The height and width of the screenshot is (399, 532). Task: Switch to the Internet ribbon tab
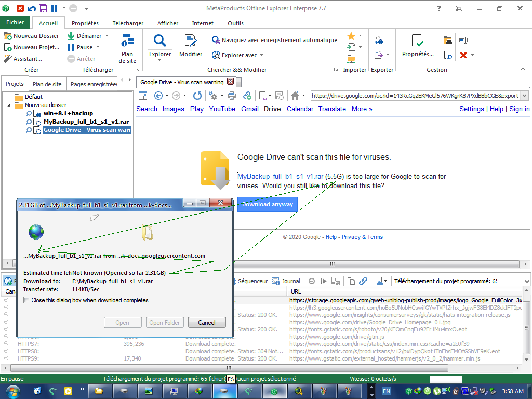pos(203,23)
